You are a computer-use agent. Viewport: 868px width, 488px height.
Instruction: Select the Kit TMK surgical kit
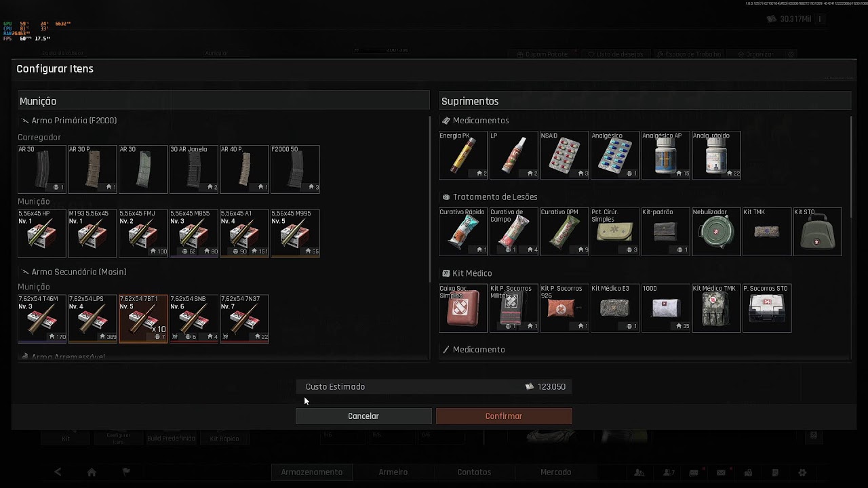(767, 232)
